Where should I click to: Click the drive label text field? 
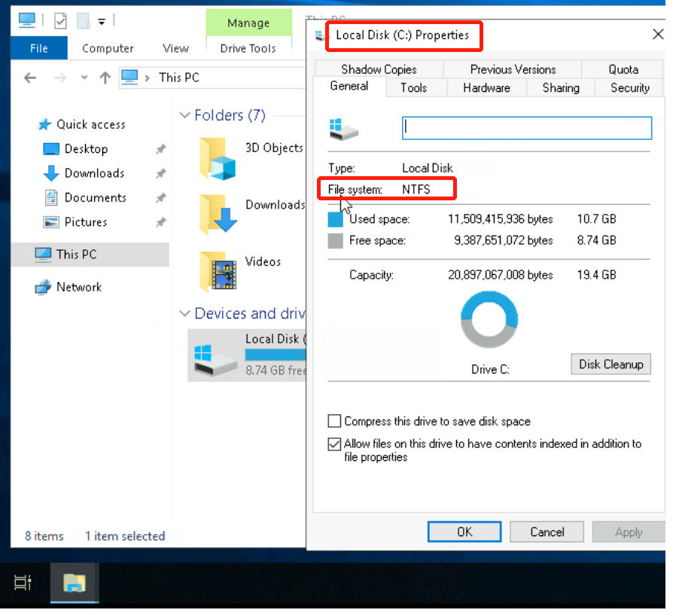pyautogui.click(x=527, y=128)
